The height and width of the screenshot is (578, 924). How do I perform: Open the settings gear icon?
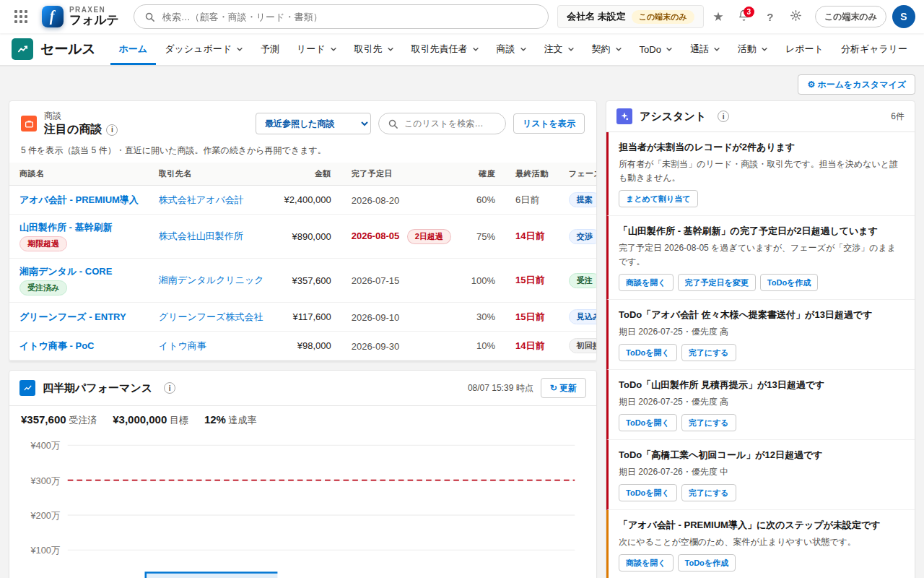tap(796, 16)
